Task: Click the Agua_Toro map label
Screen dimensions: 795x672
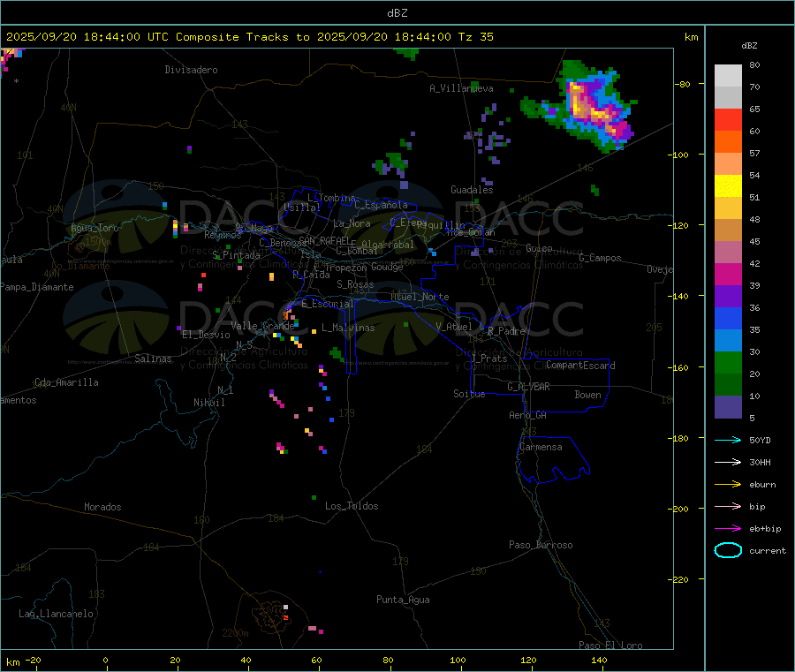Action: point(95,228)
